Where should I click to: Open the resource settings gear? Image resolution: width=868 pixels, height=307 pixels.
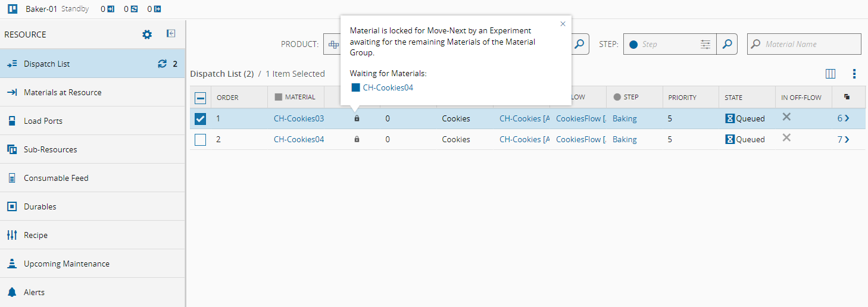click(147, 35)
